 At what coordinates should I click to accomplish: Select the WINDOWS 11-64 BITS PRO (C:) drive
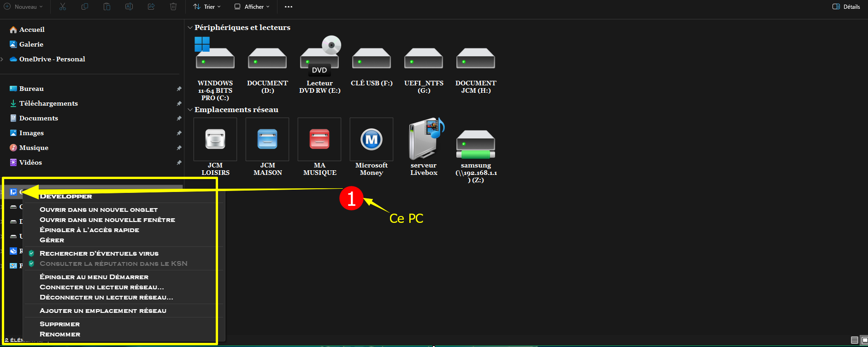(x=215, y=69)
